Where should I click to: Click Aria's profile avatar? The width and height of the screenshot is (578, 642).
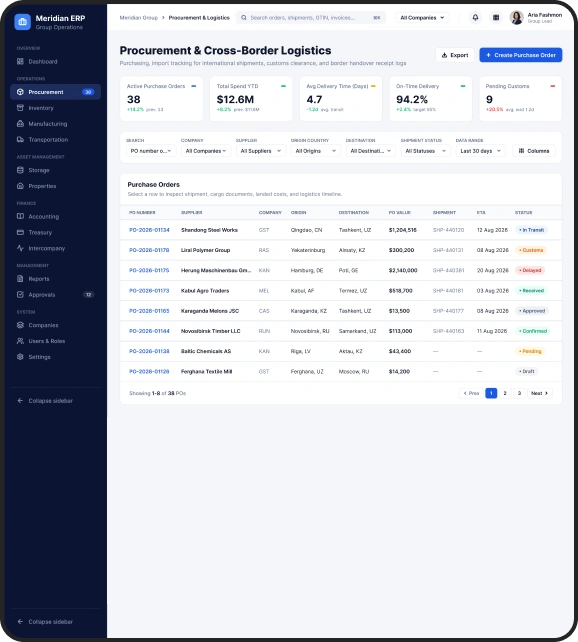click(517, 18)
